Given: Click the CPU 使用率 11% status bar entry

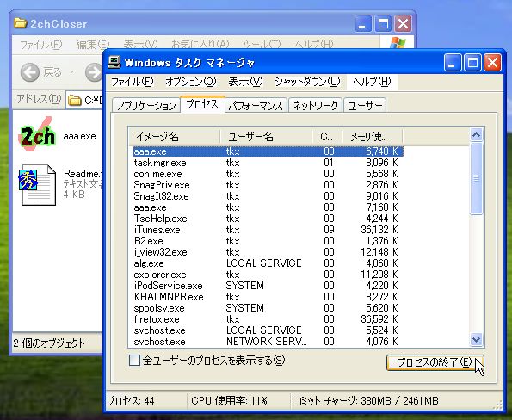Looking at the screenshot, I should point(229,401).
